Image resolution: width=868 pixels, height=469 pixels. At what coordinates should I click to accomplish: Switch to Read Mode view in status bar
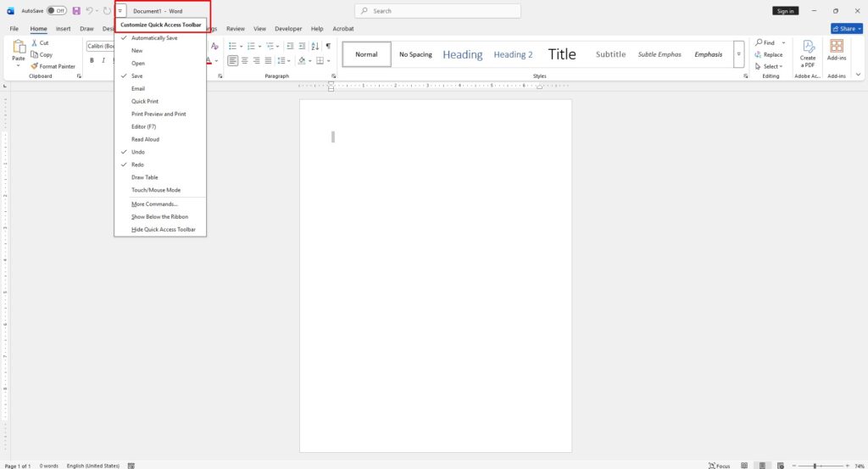[744, 466]
